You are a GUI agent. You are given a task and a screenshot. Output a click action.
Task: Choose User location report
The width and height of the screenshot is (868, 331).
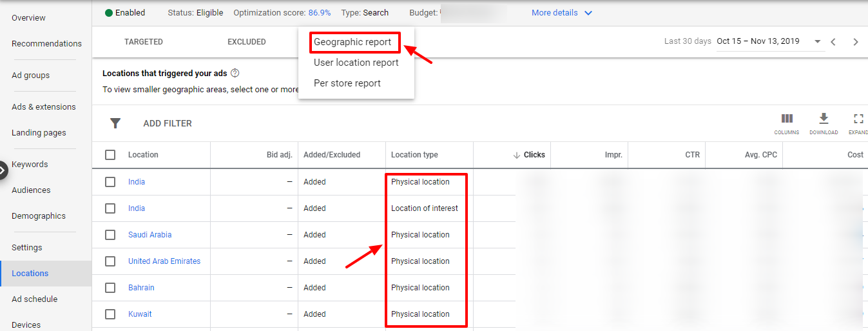coord(356,63)
